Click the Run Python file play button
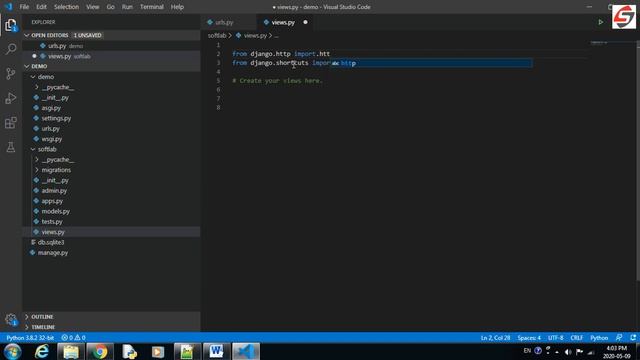This screenshot has height=360, width=640. point(600,22)
